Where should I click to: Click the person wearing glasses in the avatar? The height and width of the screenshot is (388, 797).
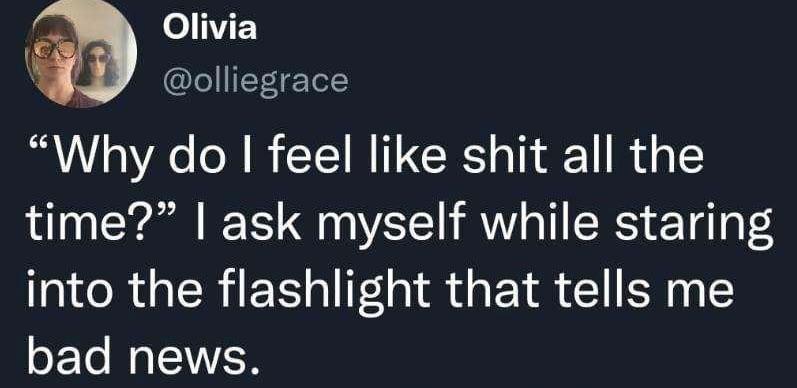(55, 61)
